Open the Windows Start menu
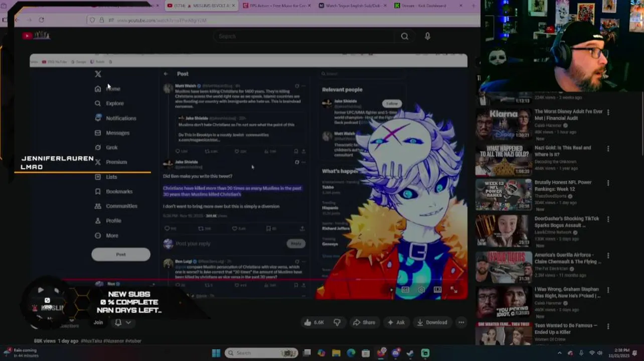Image resolution: width=644 pixels, height=361 pixels. tap(216, 353)
